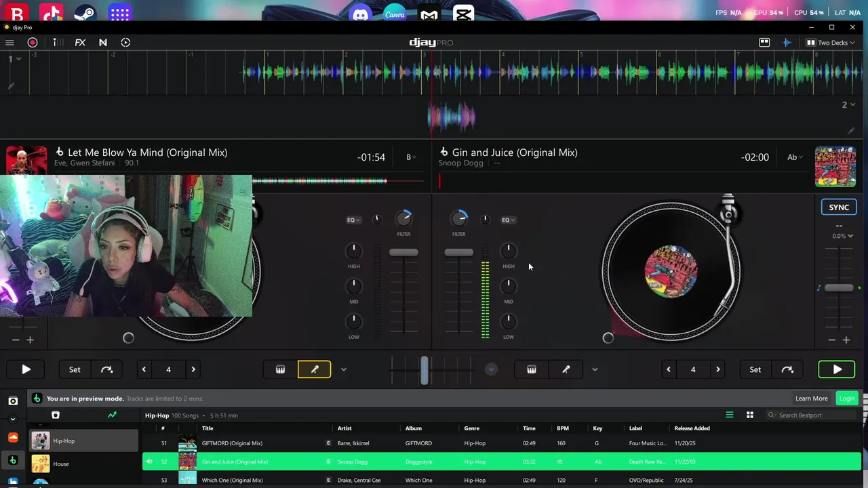The image size is (868, 488).
Task: Click the left deck LOW EQ knob
Action: (x=353, y=321)
